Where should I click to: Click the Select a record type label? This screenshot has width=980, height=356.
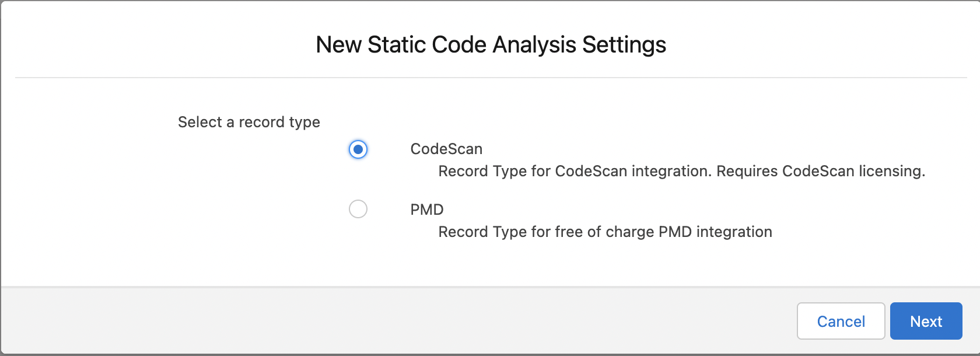click(249, 122)
